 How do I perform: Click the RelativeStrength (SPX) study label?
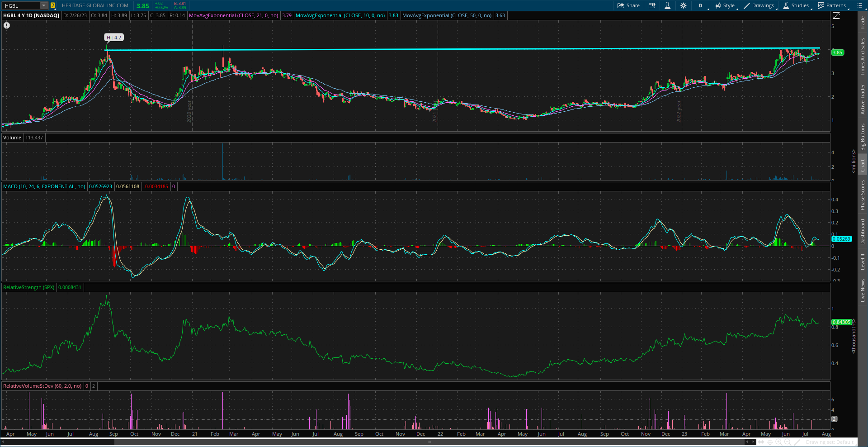pyautogui.click(x=28, y=287)
